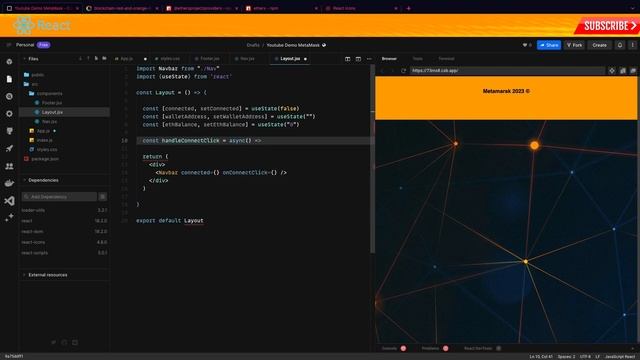Image resolution: width=640 pixels, height=360 pixels.
Task: Expand the public folder
Action: [34, 75]
